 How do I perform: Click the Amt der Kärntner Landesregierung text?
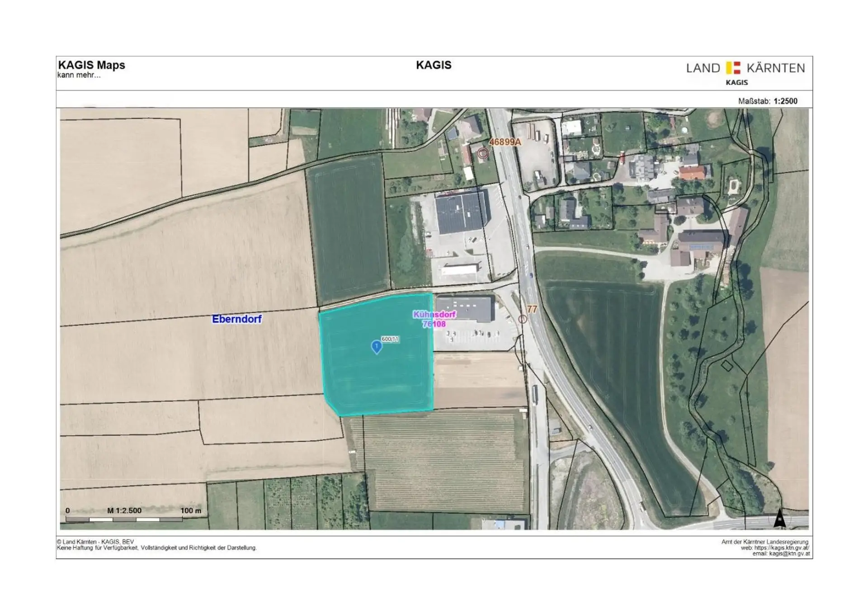tap(764, 542)
